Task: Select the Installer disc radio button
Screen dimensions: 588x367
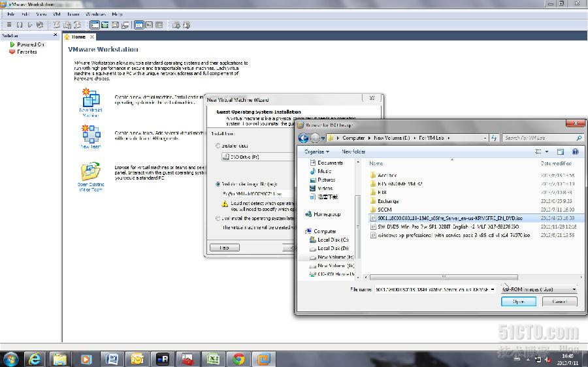Action: (x=218, y=146)
